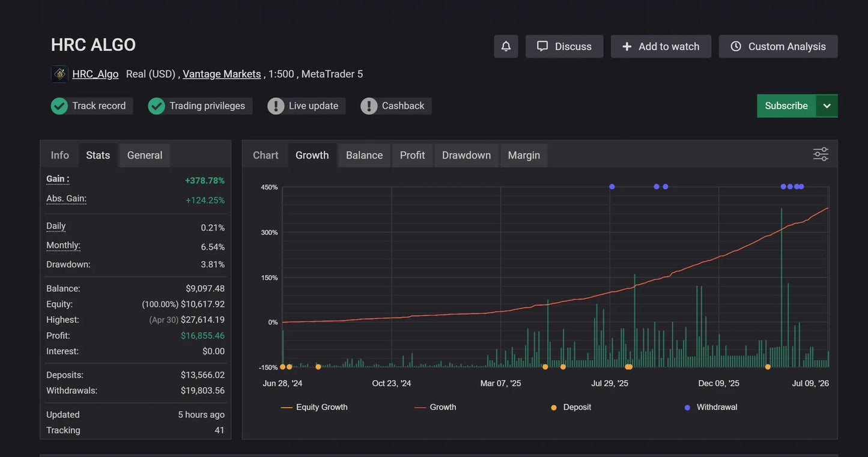Click the Add to watch button
The image size is (868, 457).
[661, 46]
